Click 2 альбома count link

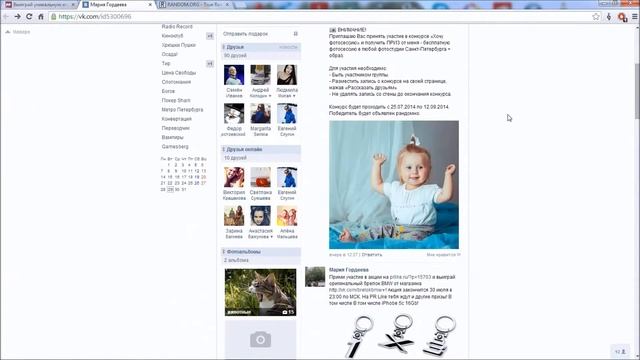coord(236,260)
